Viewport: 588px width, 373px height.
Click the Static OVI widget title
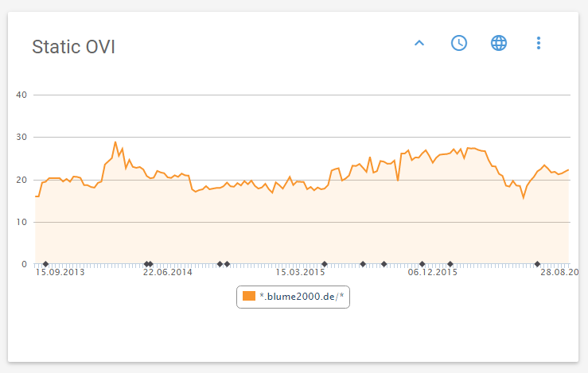(x=73, y=47)
